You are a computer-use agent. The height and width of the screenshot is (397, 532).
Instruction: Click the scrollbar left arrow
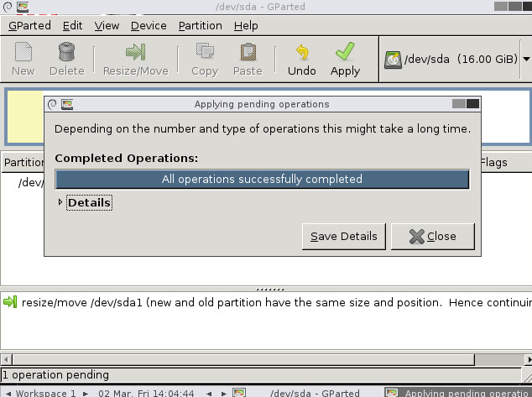click(6, 359)
